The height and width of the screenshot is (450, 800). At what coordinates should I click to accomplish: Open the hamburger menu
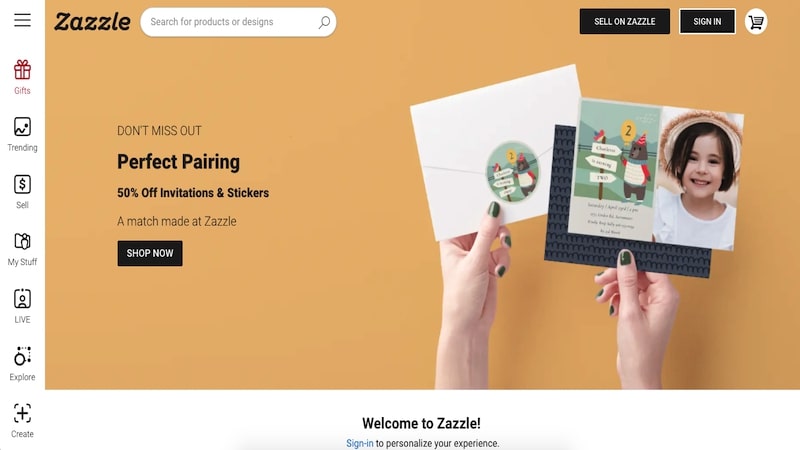tap(22, 20)
